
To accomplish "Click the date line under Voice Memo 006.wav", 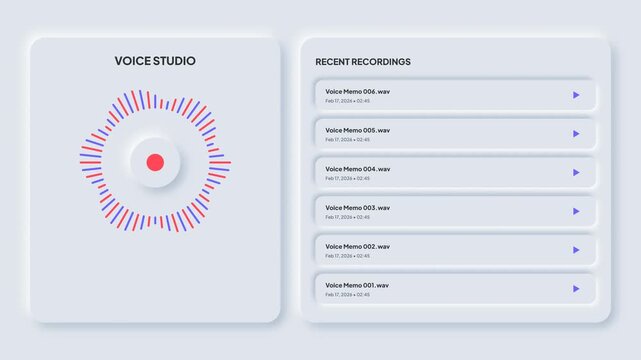I will pyautogui.click(x=347, y=101).
